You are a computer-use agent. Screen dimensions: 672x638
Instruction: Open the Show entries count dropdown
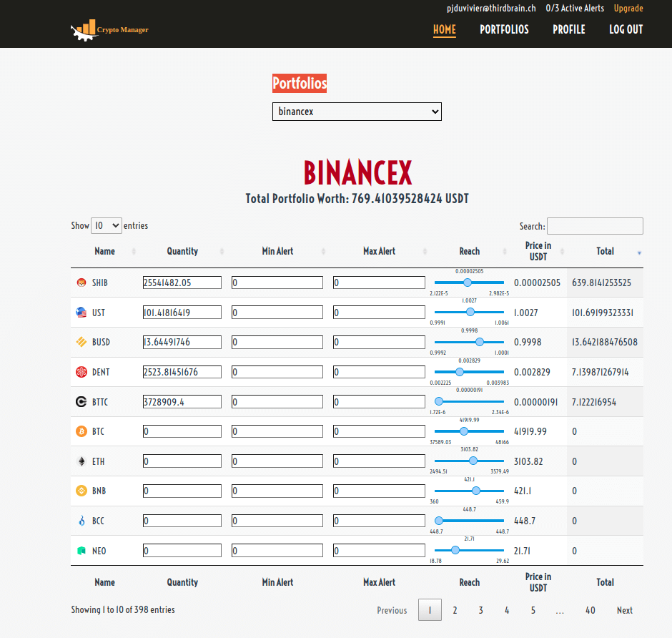pyautogui.click(x=107, y=225)
